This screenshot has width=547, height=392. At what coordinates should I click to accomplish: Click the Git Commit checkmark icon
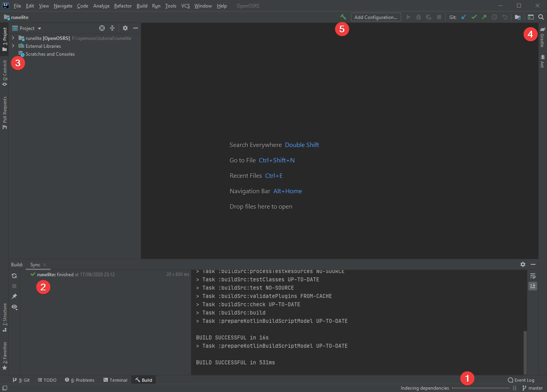click(x=474, y=17)
